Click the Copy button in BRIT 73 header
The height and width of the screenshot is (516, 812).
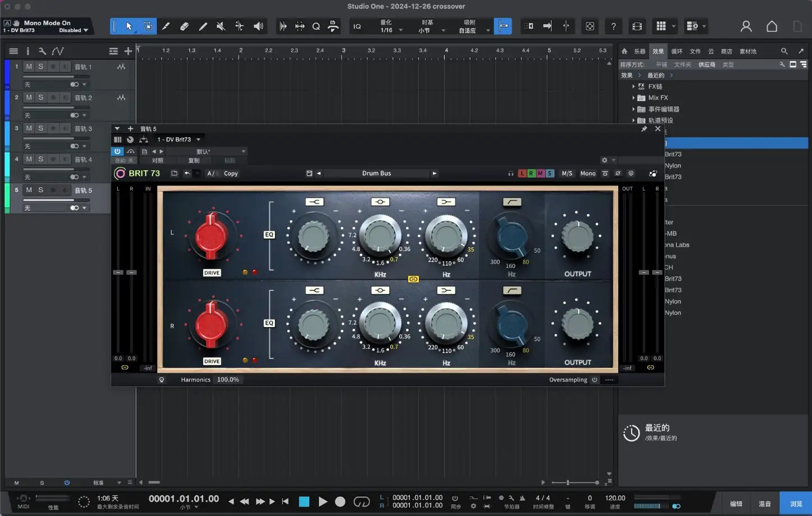230,173
